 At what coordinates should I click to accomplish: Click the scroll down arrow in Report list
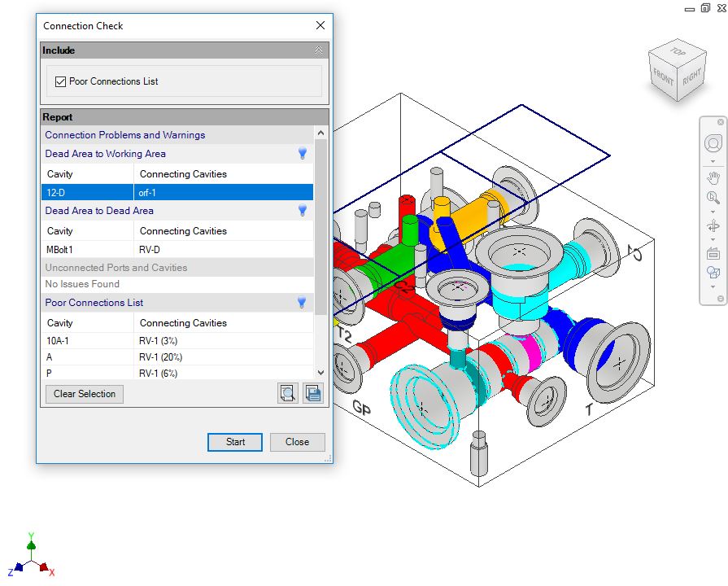(x=320, y=373)
